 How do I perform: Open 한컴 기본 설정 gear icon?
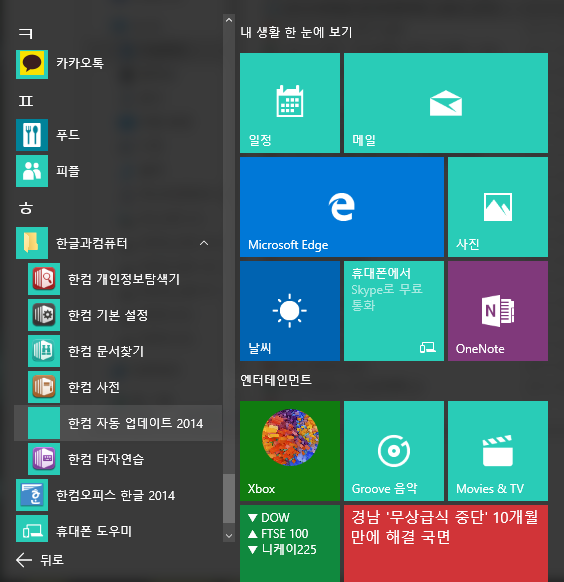point(44,315)
